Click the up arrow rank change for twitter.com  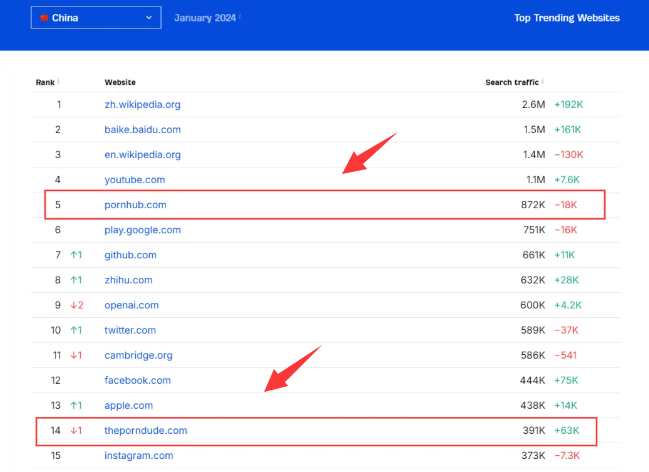76,330
